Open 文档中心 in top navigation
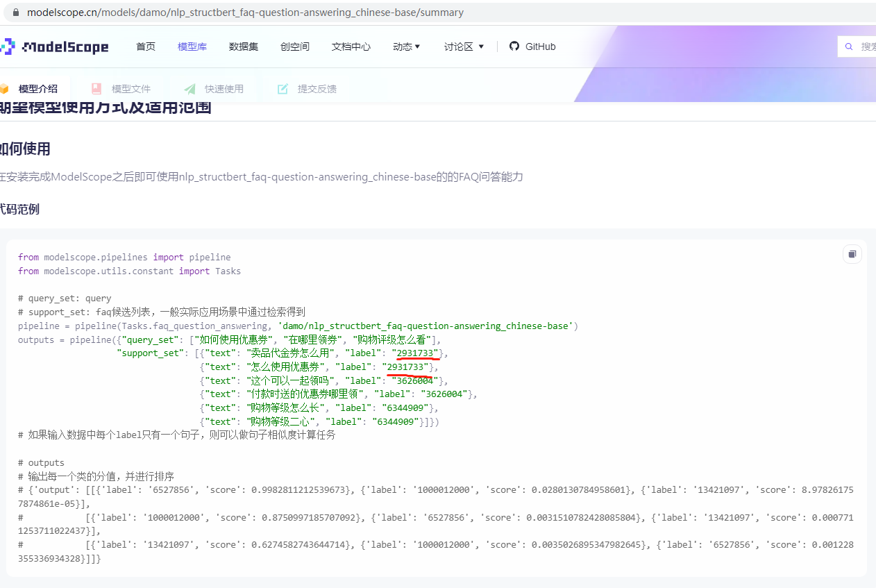Image resolution: width=876 pixels, height=588 pixels. [351, 47]
